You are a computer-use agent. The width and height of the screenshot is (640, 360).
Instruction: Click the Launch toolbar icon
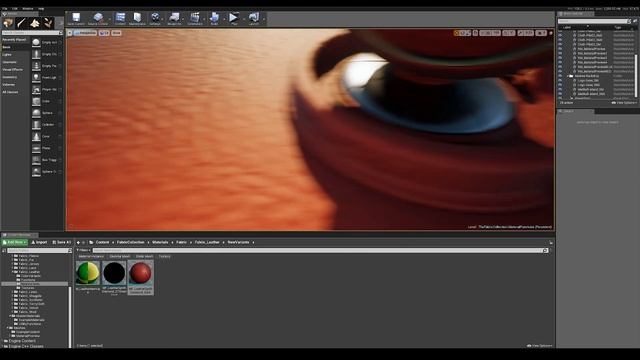(x=253, y=18)
